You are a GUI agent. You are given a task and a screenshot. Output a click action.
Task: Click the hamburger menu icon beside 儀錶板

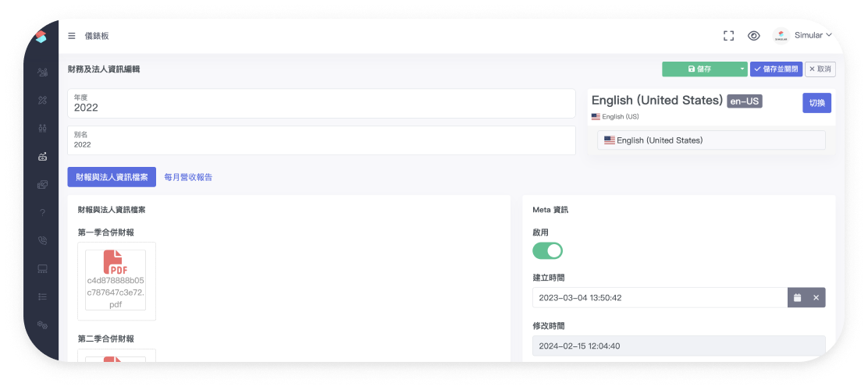point(72,36)
